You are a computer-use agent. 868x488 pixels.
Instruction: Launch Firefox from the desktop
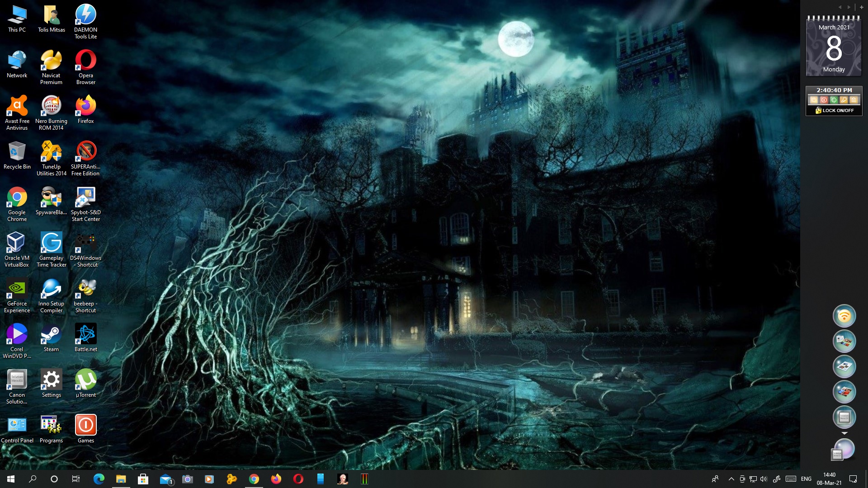(86, 110)
